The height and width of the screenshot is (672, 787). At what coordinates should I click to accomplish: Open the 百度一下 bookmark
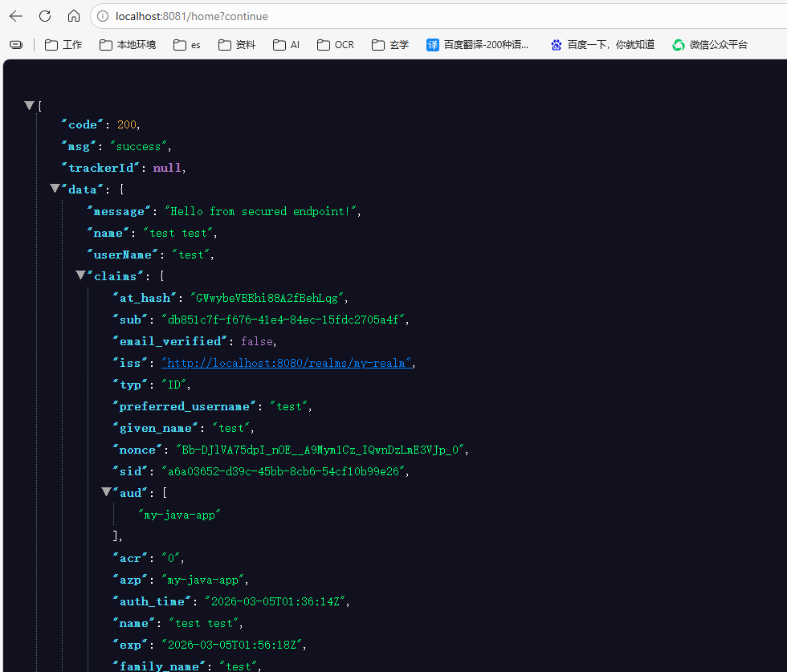[x=602, y=45]
